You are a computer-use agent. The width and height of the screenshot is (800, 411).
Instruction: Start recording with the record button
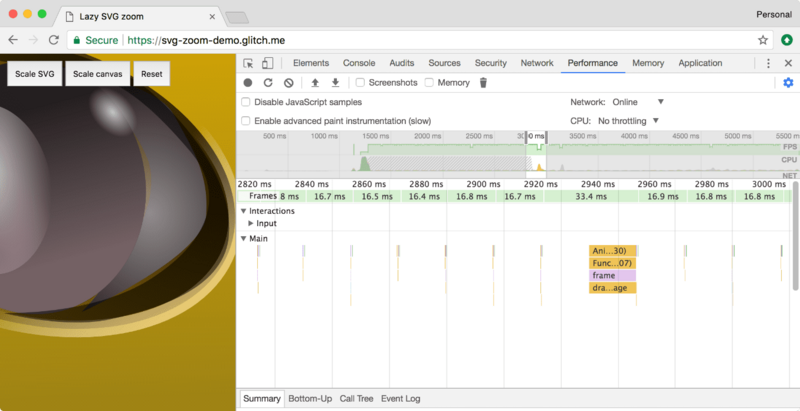point(248,83)
